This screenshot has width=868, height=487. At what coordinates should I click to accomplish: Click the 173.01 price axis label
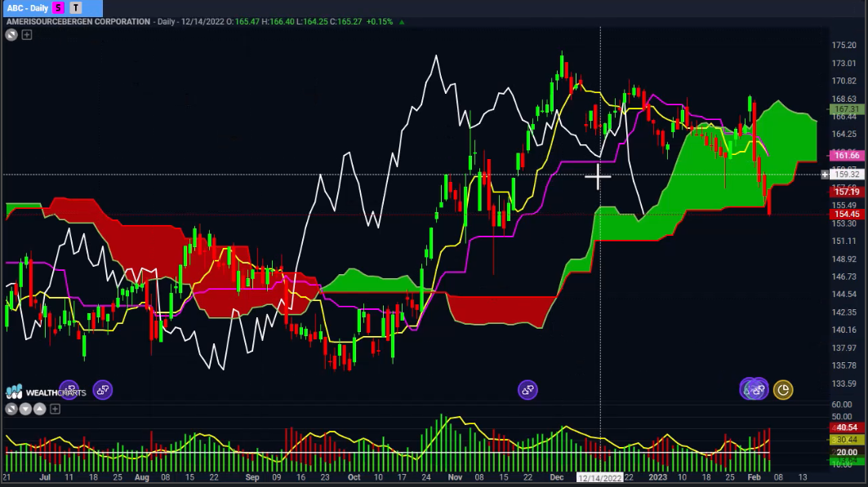pyautogui.click(x=844, y=63)
